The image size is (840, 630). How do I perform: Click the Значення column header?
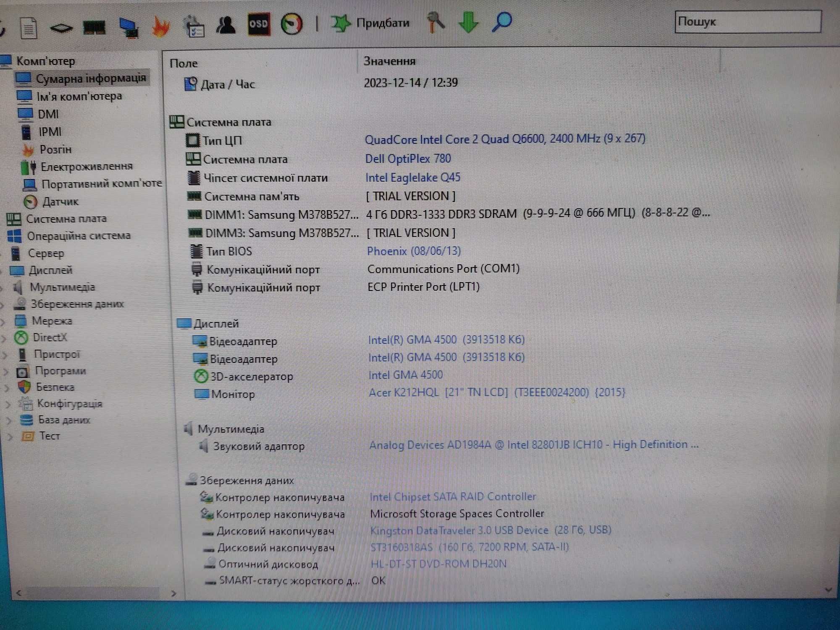pos(389,61)
